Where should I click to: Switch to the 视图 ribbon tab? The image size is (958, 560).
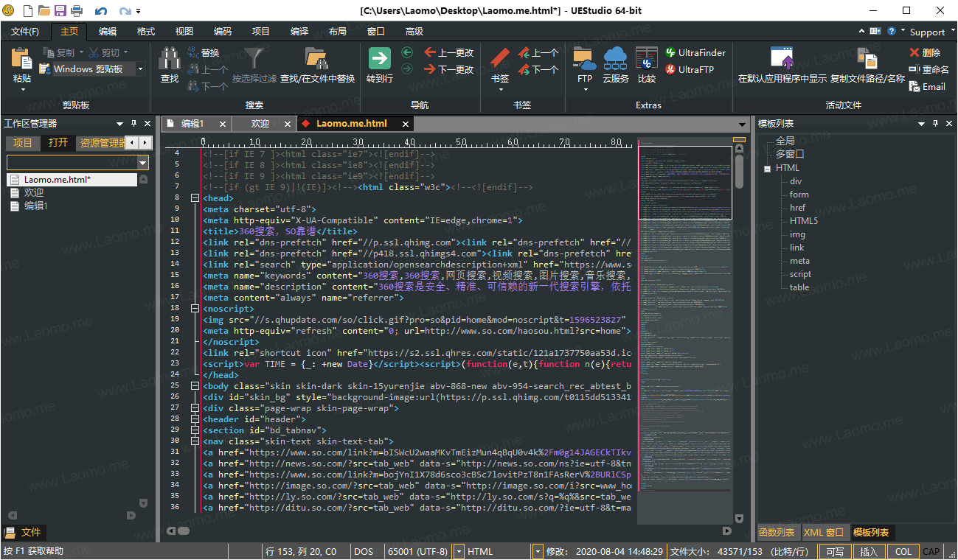click(x=184, y=31)
